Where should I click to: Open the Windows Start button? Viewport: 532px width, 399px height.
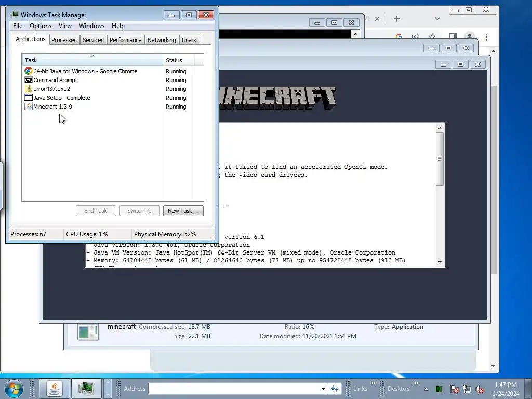click(14, 389)
